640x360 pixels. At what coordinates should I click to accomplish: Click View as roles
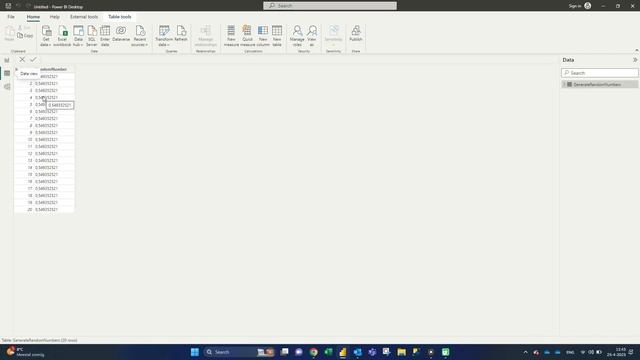pos(312,36)
